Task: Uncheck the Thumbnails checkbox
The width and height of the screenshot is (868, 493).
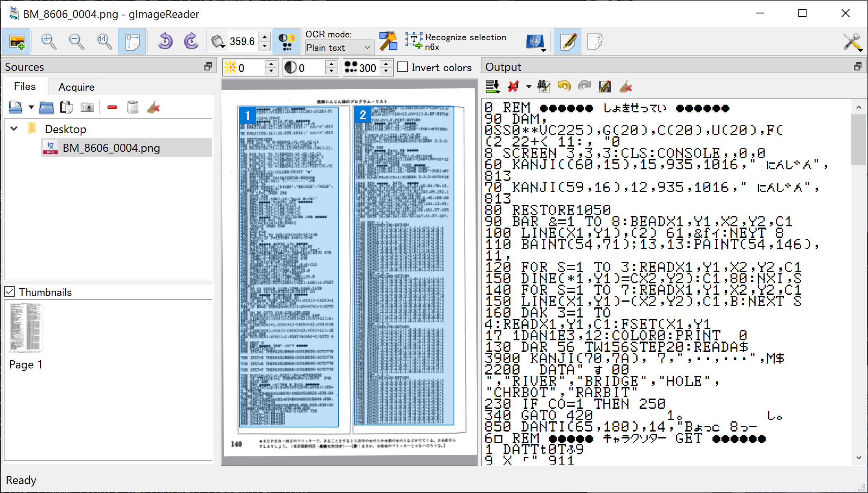Action: 10,292
